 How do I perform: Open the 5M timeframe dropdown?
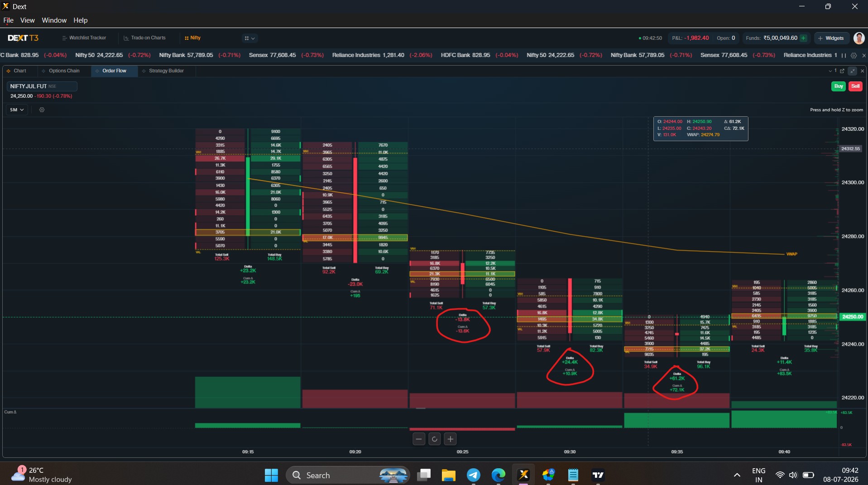[17, 110]
